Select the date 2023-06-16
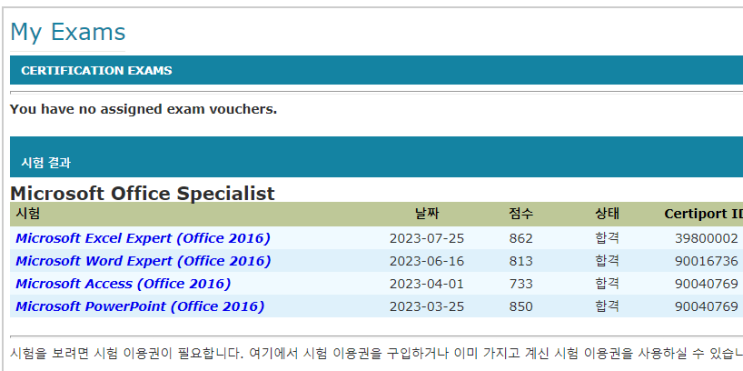 (426, 261)
